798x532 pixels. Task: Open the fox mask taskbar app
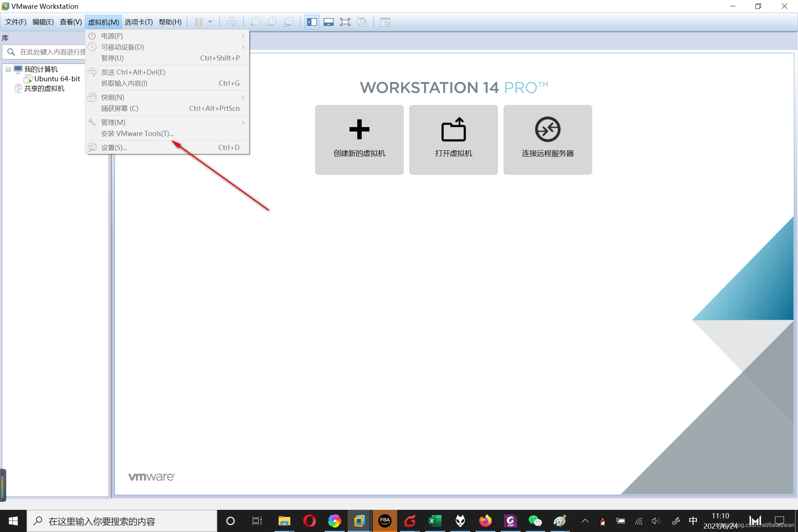coord(460,521)
